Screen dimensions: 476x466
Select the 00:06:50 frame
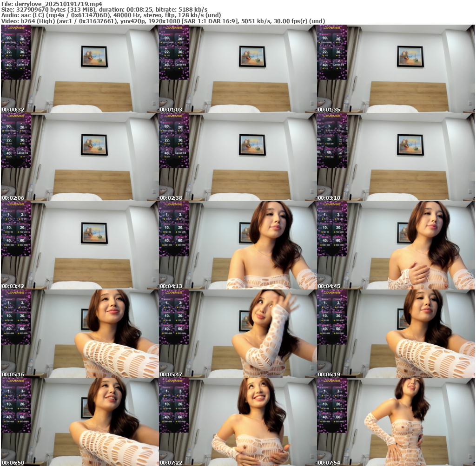(x=79, y=422)
